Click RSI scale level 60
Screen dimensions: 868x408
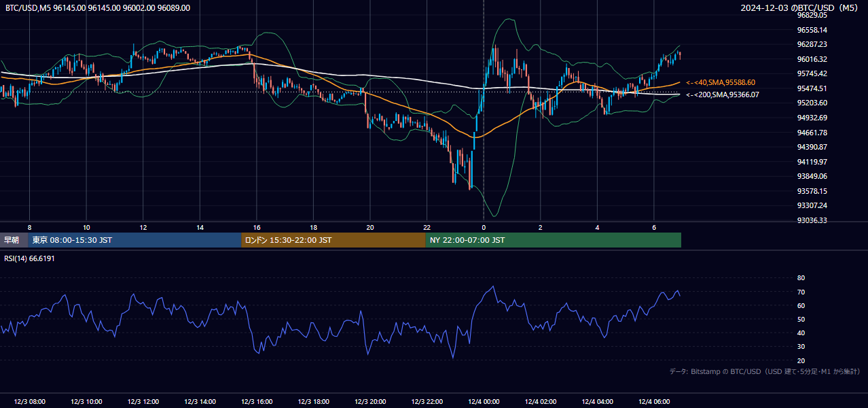tap(801, 305)
